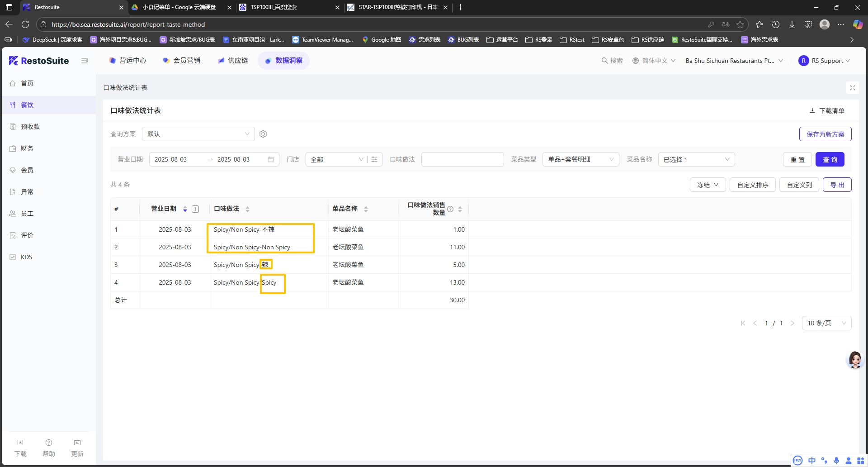Open the 冻结 freeze dropdown
Screen dimensions: 868x467
tap(708, 185)
